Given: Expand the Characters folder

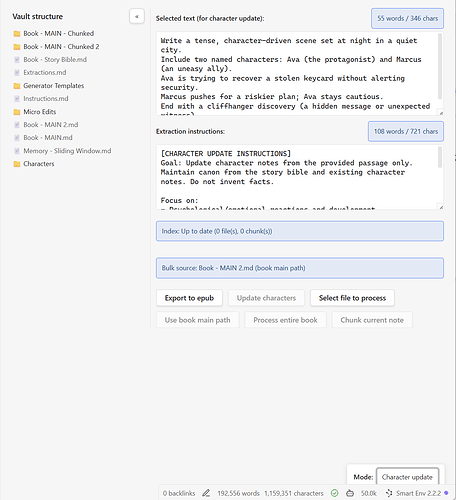Looking at the screenshot, I should point(39,164).
